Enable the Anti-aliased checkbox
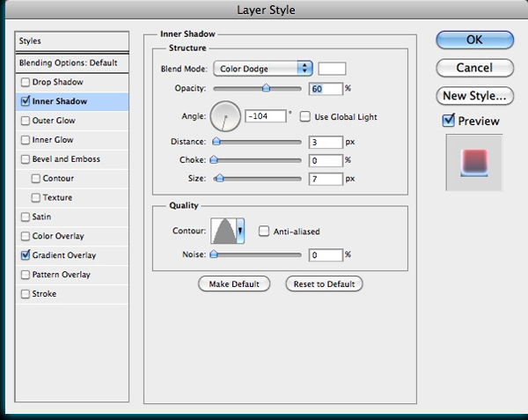The height and width of the screenshot is (420, 528). (x=264, y=232)
